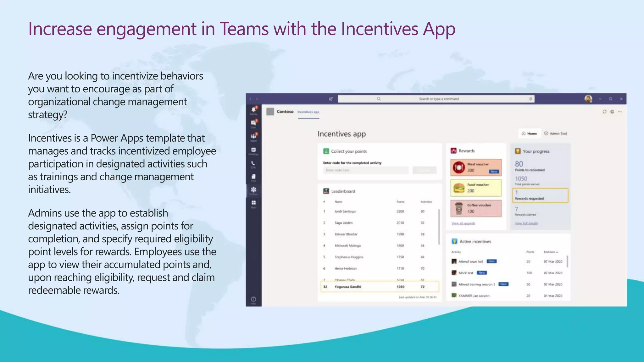The height and width of the screenshot is (362, 644).
Task: Click Attend town hall activity name
Action: [471, 261]
